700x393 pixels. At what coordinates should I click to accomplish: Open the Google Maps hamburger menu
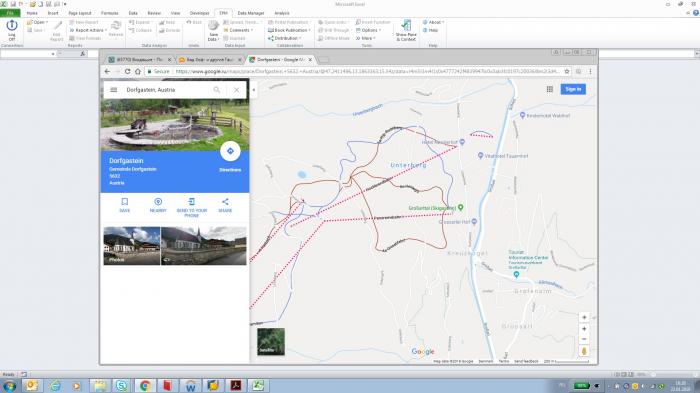114,90
